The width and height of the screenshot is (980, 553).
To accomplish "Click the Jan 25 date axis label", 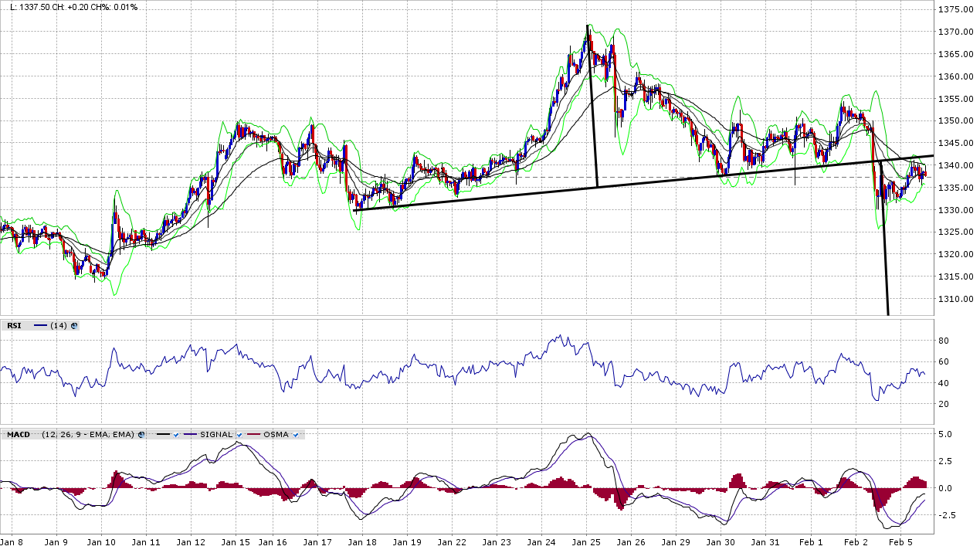I will [x=586, y=543].
